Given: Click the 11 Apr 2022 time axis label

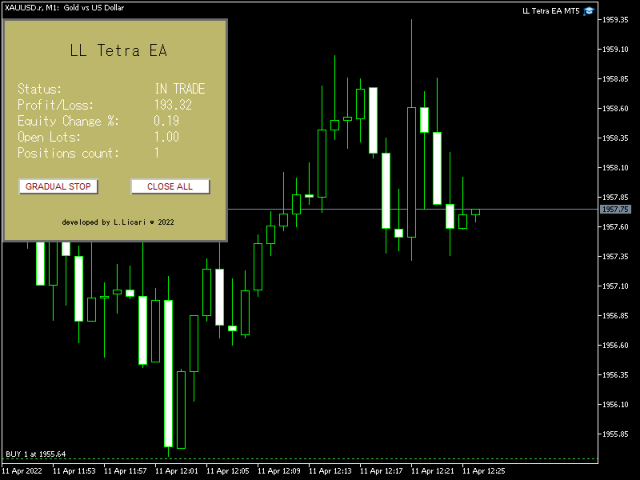Looking at the screenshot, I should pyautogui.click(x=22, y=471).
